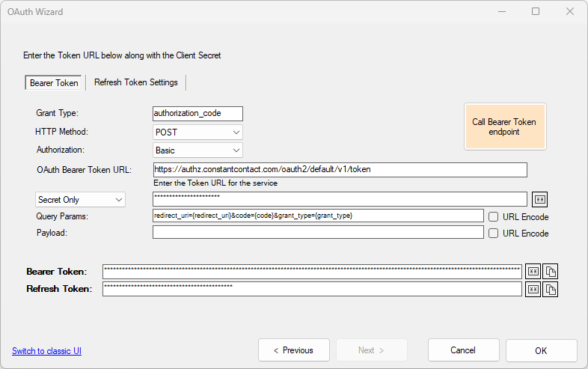Viewport: 588px width, 369px height.
Task: Copy the Refresh Token to clipboard
Action: coord(551,289)
